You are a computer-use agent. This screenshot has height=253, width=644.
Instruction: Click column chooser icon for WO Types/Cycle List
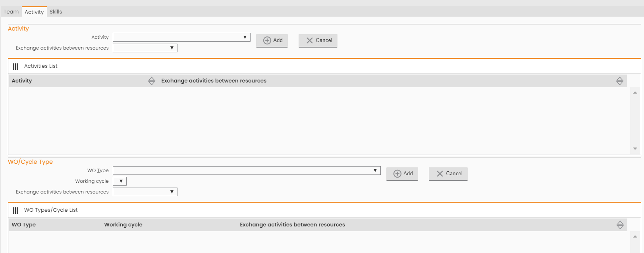tap(15, 211)
